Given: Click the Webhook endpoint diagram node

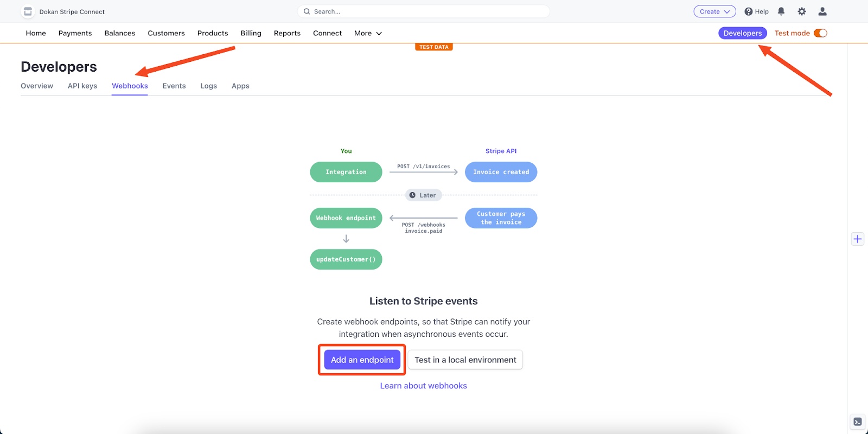Looking at the screenshot, I should 346,218.
